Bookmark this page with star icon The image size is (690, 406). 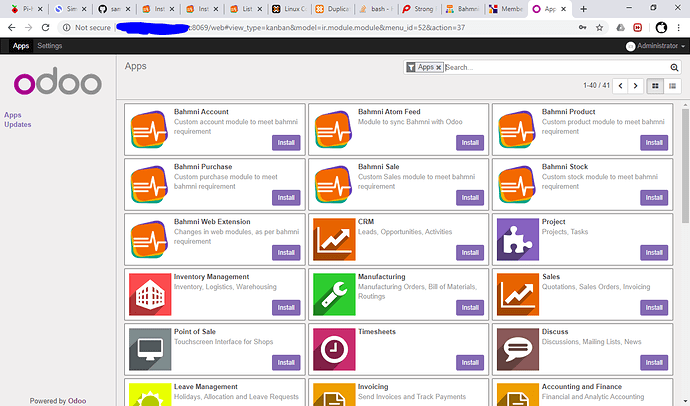click(x=599, y=28)
